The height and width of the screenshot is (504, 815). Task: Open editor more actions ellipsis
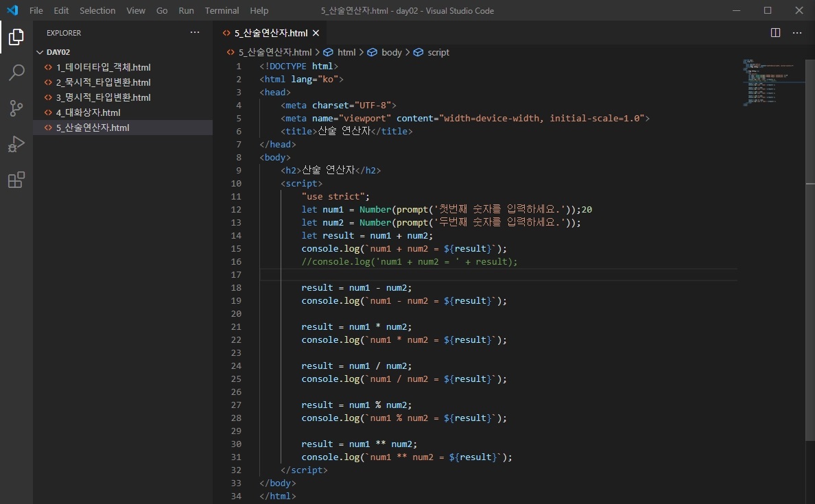tap(796, 33)
